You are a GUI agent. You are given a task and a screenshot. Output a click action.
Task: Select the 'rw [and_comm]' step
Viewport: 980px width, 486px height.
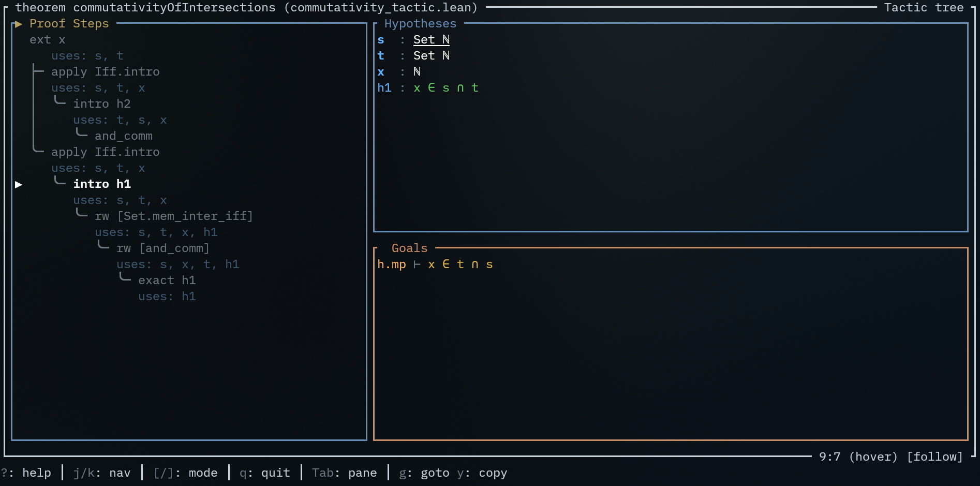(162, 248)
